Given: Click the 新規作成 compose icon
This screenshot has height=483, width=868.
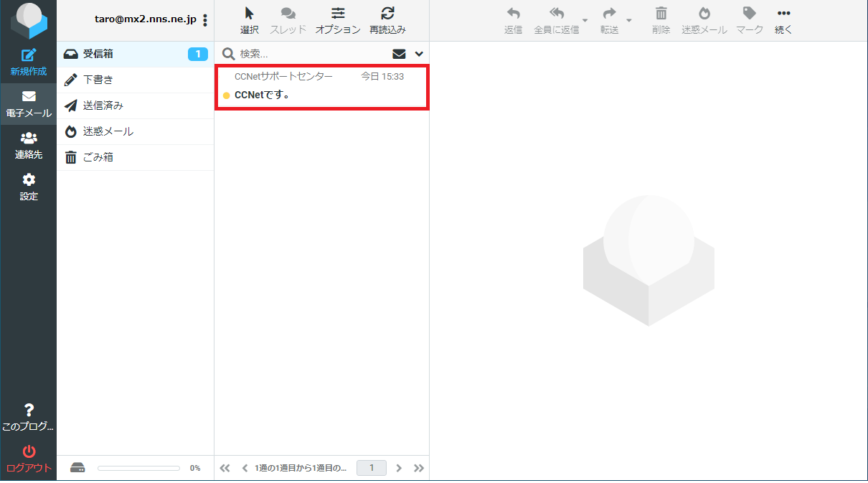Looking at the screenshot, I should click(29, 56).
